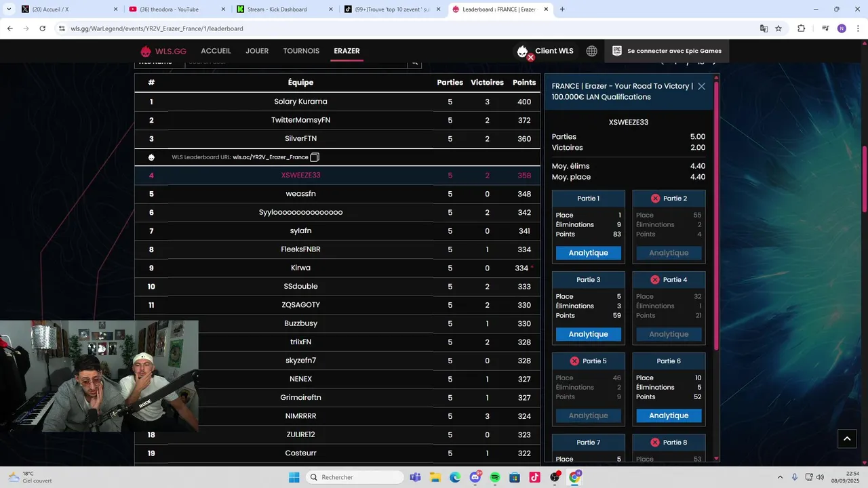The image size is (868, 488).
Task: Switch to the Trouve 'top 10 zevent' tab
Action: pos(393,9)
